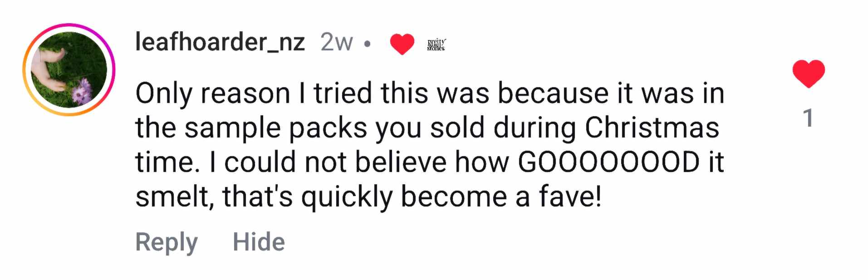View the like count of 1
This screenshot has height=280, width=868.
click(808, 118)
